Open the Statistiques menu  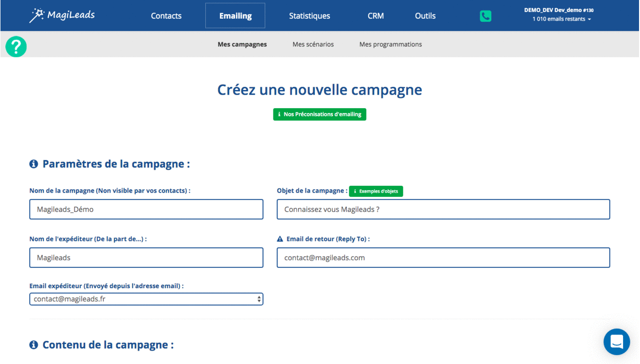tap(310, 16)
